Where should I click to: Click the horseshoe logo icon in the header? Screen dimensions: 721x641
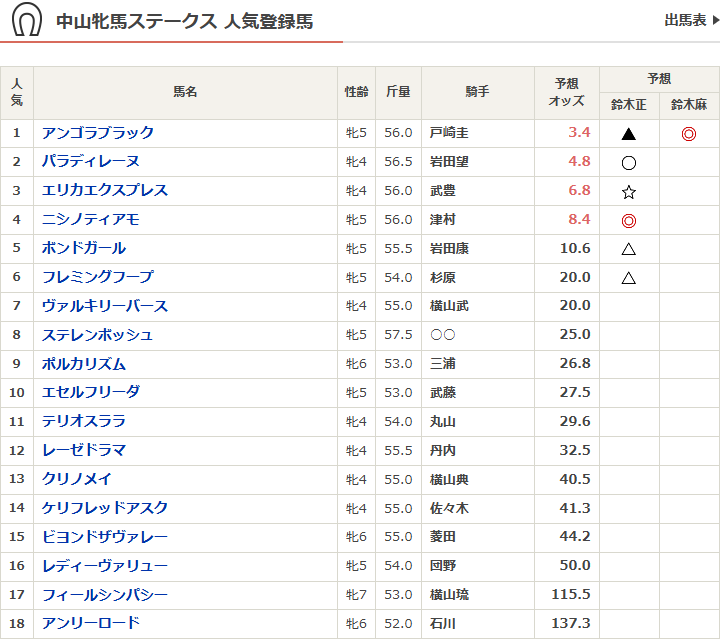(x=27, y=20)
